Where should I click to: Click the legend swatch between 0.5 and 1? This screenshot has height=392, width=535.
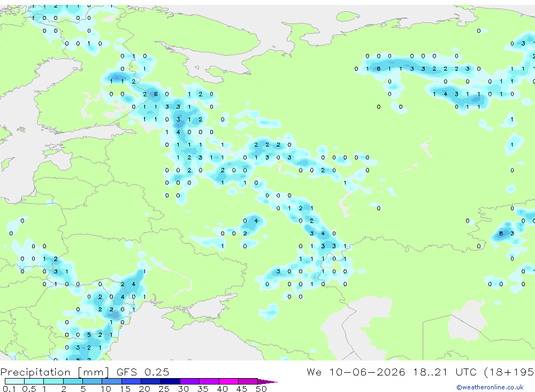[x=34, y=381]
